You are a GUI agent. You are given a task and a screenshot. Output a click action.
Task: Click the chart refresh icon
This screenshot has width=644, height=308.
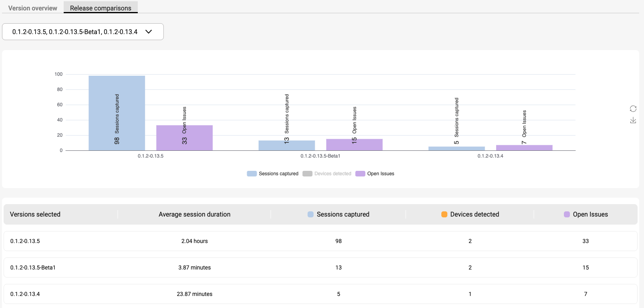pos(633,109)
